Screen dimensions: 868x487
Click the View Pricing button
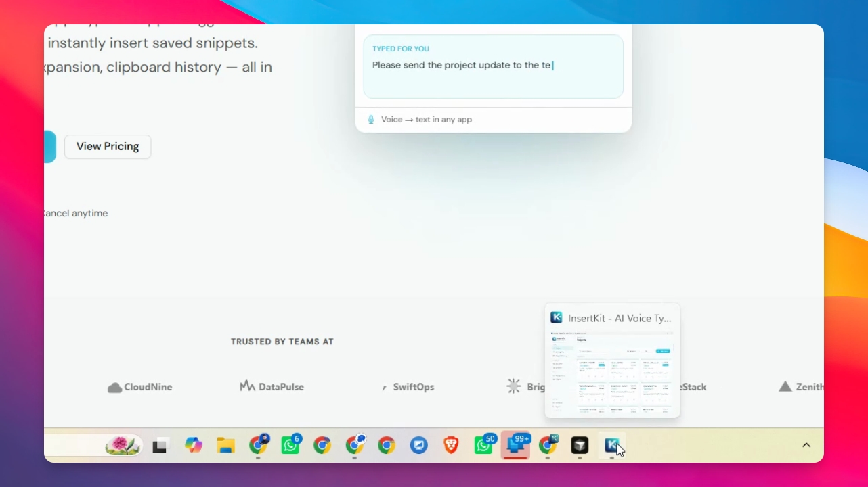pyautogui.click(x=108, y=147)
